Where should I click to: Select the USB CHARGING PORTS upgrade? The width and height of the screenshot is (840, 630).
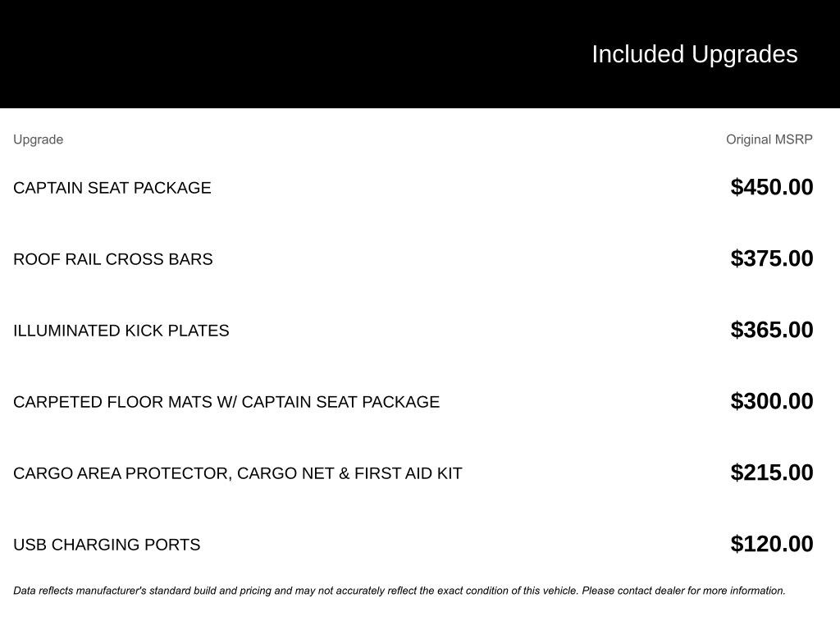(107, 545)
